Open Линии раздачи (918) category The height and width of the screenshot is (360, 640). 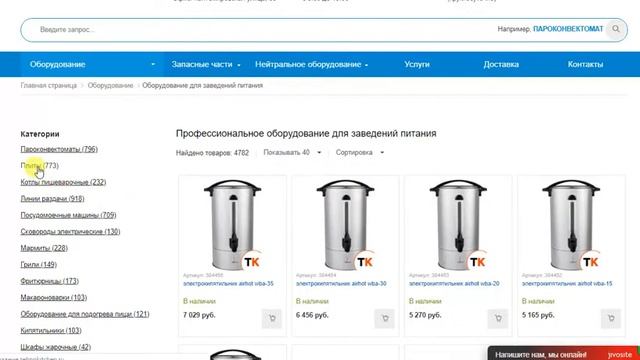coord(52,199)
